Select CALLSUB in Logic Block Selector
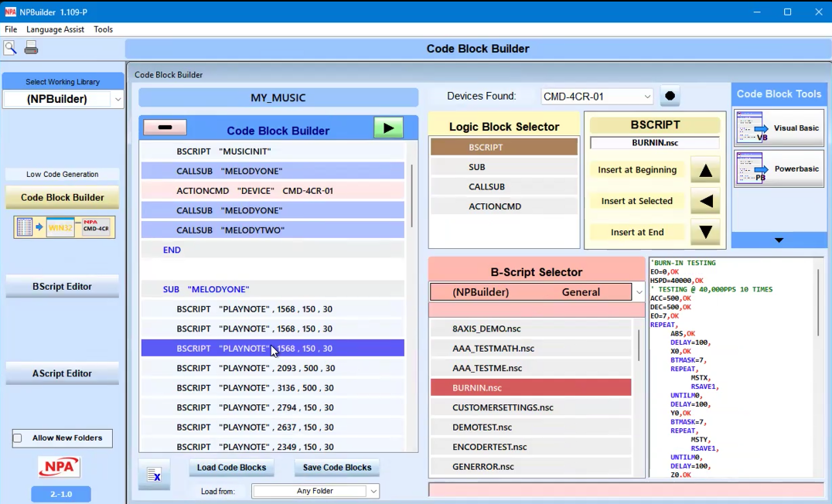Image resolution: width=832 pixels, height=504 pixels. click(503, 187)
